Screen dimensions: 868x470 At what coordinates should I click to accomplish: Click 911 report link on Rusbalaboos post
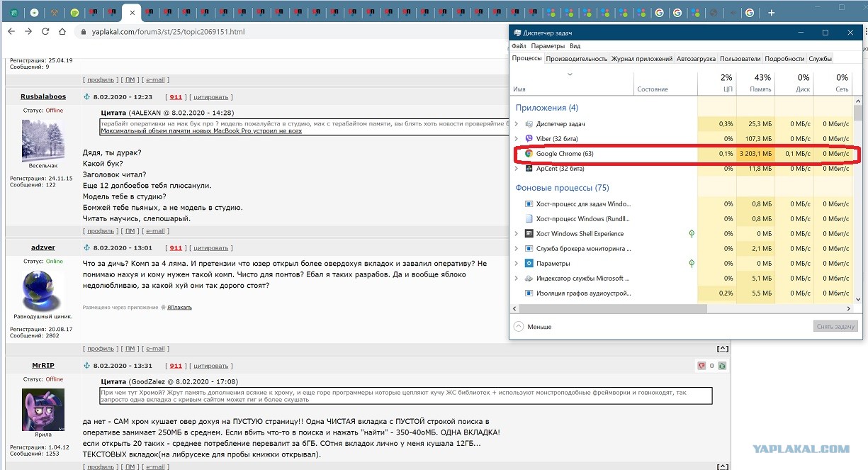click(176, 97)
